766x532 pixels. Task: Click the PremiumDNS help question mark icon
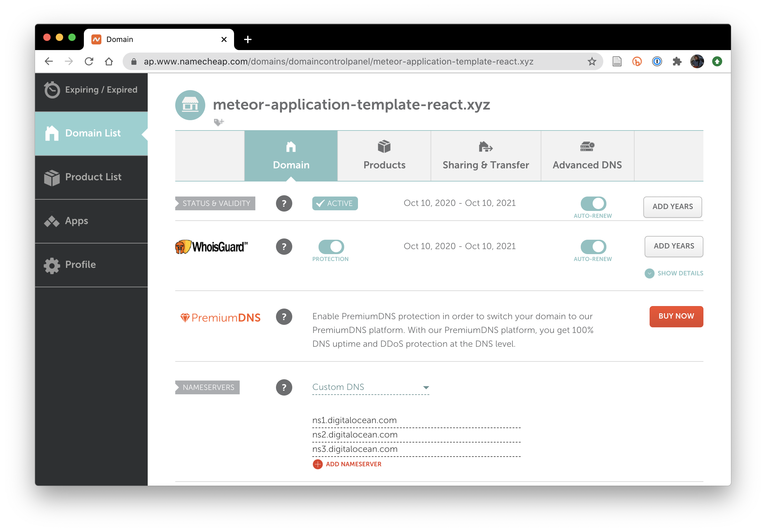(x=284, y=317)
